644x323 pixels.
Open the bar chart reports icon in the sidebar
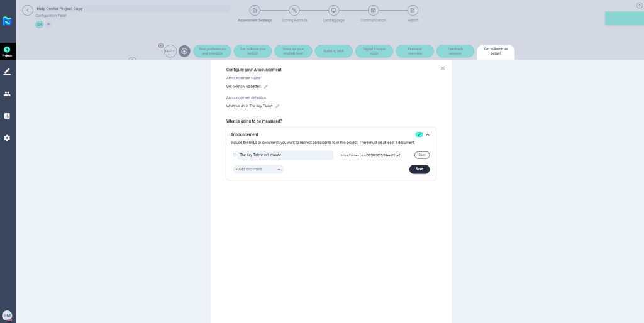coord(7,116)
